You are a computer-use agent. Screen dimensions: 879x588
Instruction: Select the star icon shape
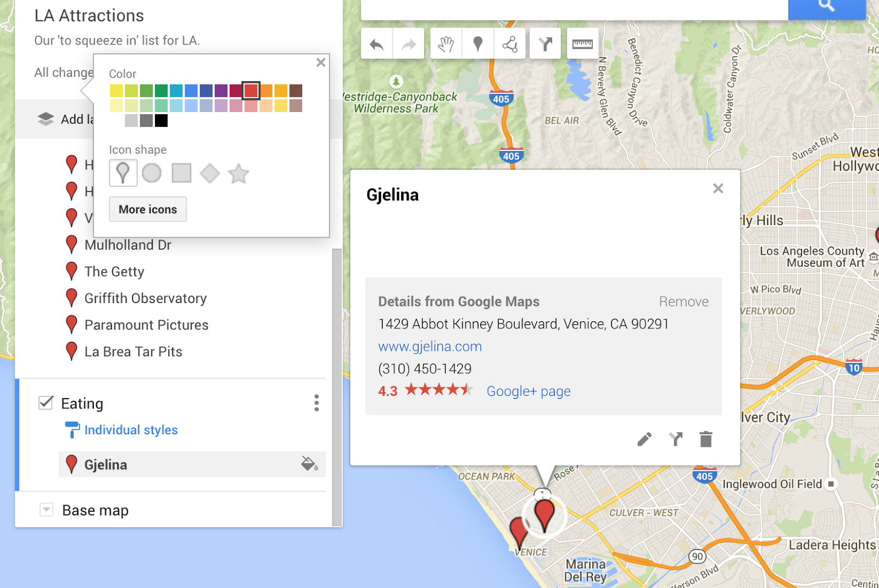238,173
